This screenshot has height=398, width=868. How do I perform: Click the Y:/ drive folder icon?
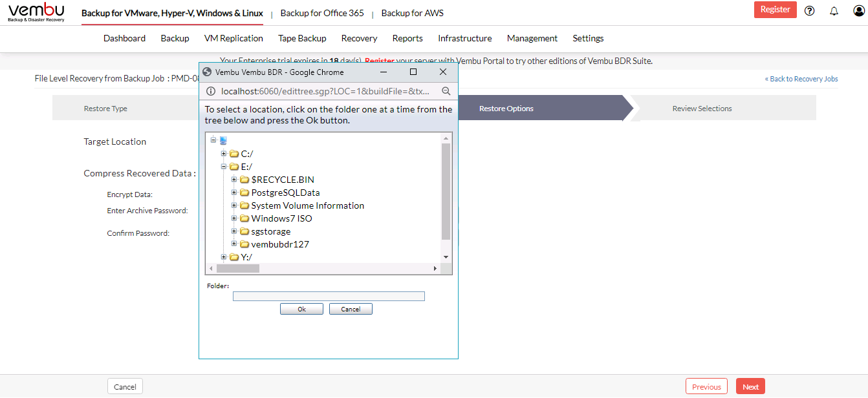234,257
